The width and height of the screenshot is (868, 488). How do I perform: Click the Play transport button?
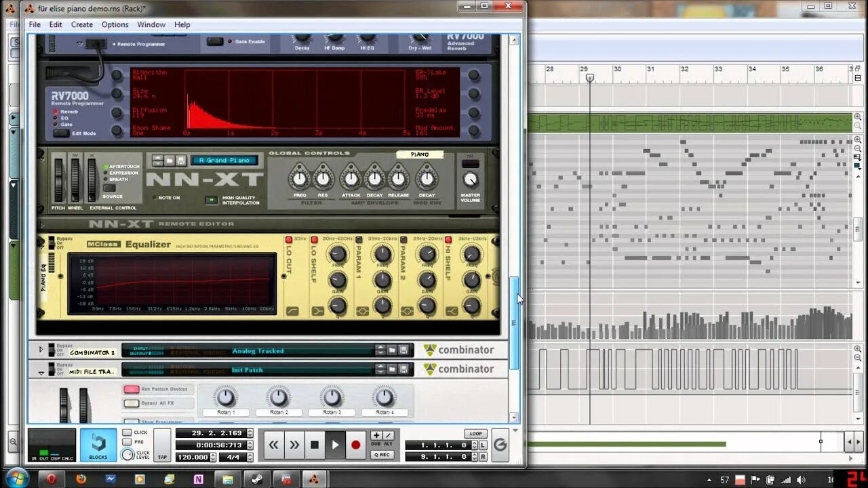click(x=335, y=445)
